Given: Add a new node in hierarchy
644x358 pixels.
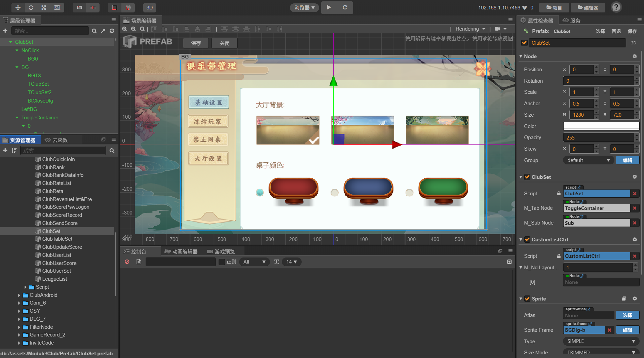Looking at the screenshot, I should point(5,31).
